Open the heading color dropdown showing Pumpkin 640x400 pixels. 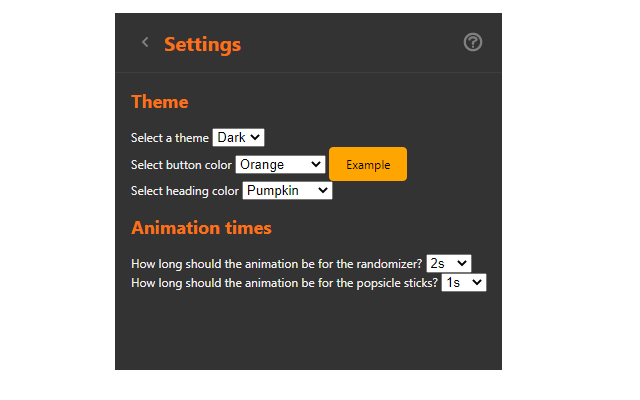coord(287,190)
